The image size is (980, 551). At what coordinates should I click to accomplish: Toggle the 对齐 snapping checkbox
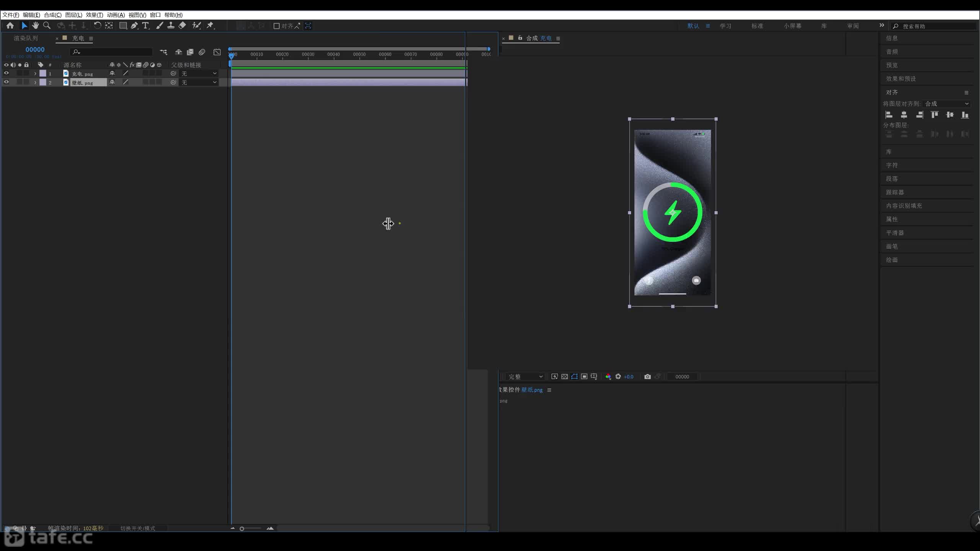[x=276, y=26]
